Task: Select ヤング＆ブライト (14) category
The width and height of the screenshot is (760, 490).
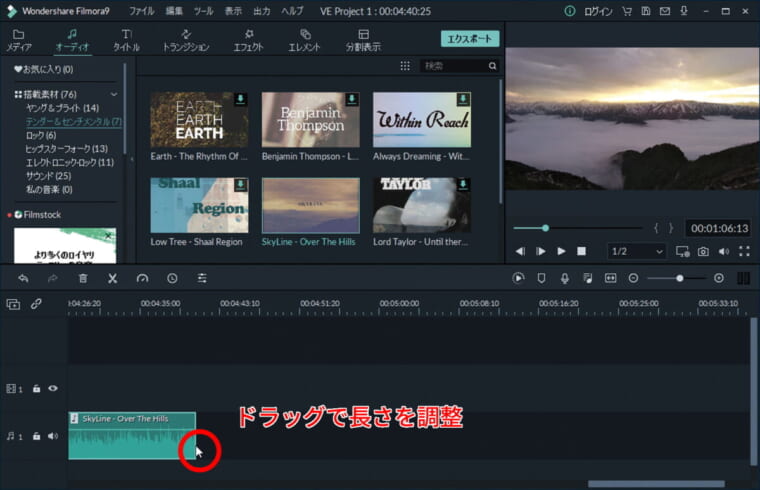Action: pyautogui.click(x=63, y=108)
